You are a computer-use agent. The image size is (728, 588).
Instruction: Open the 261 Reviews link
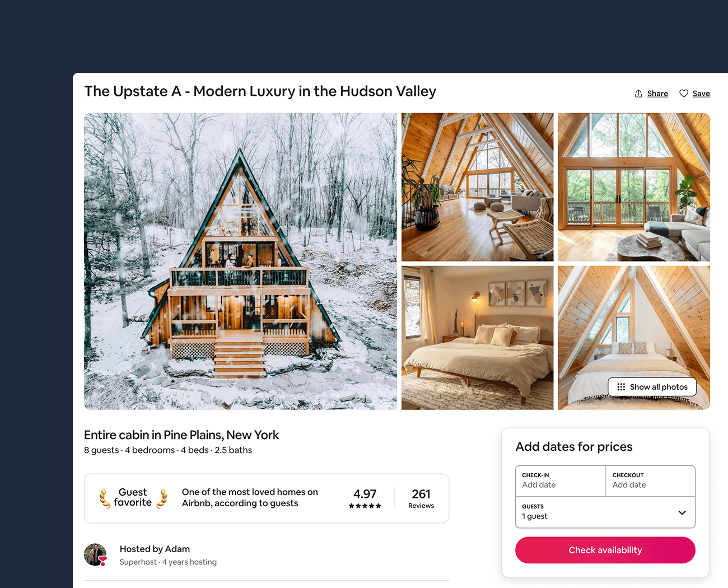pos(421,498)
